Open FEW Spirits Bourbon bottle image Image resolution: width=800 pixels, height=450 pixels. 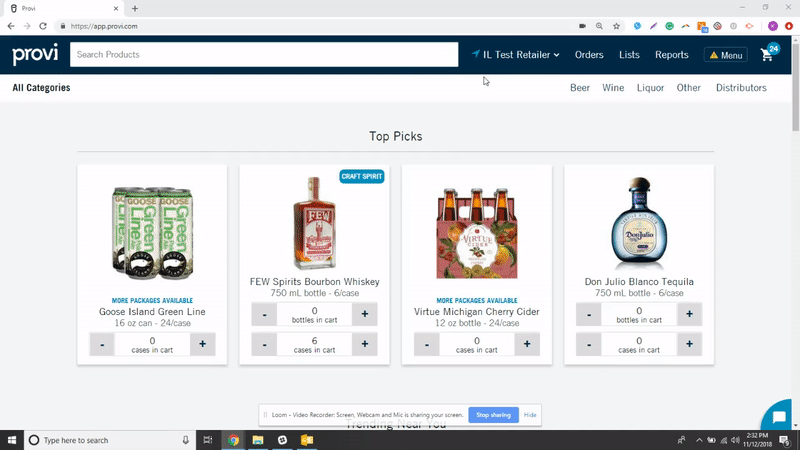pyautogui.click(x=314, y=223)
